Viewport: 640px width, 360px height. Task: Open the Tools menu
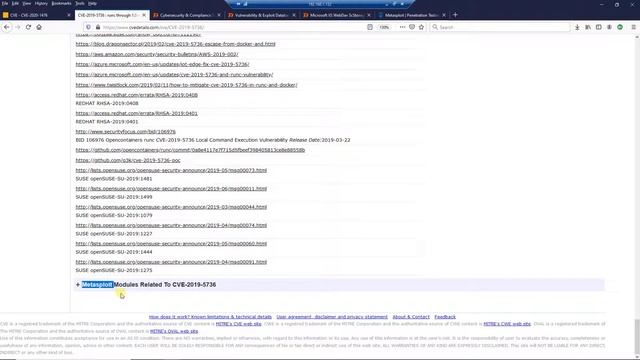click(x=80, y=3)
